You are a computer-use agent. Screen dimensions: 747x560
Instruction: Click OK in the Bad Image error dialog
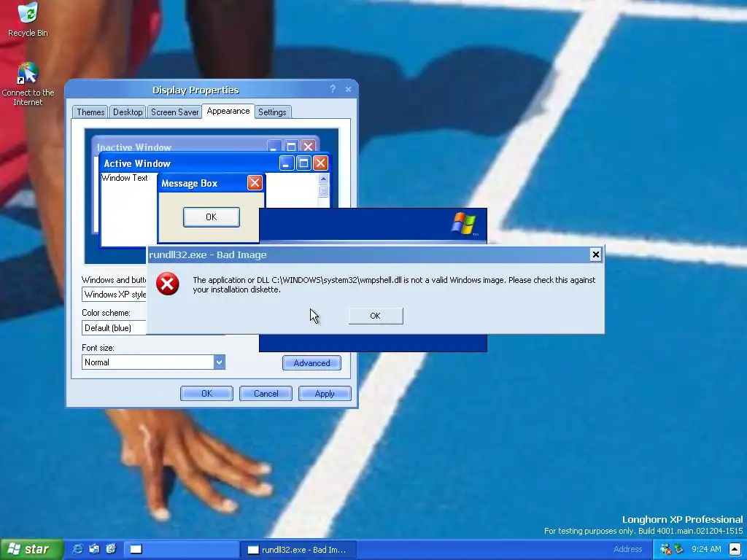point(376,316)
